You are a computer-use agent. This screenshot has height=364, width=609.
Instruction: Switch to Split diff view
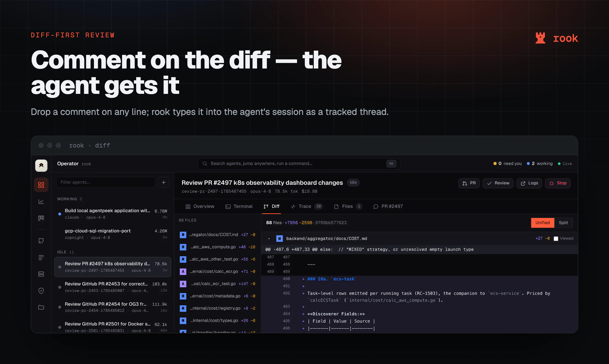point(563,223)
